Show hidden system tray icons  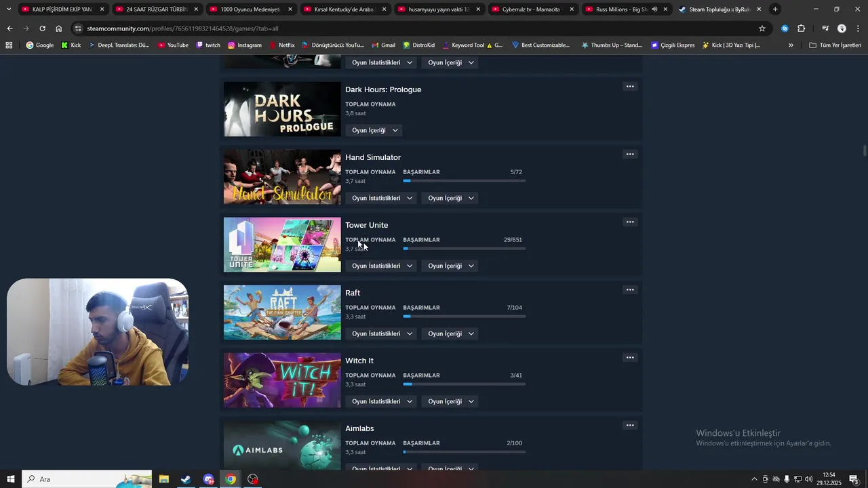click(754, 479)
